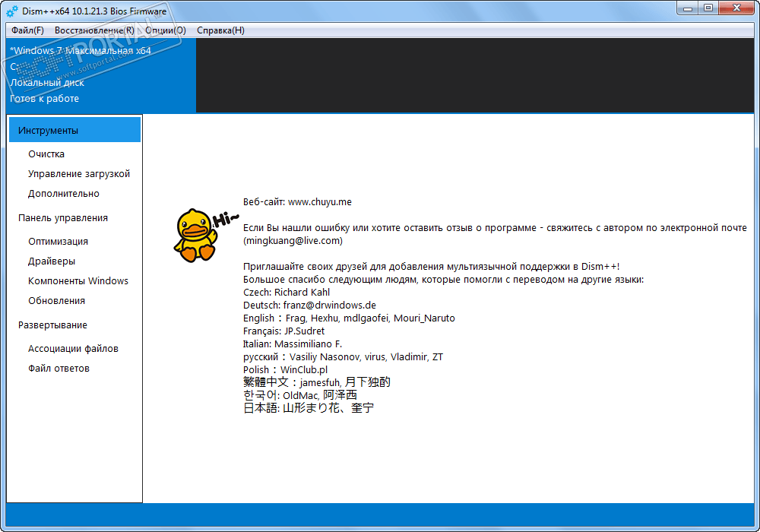Select the Панель управления section
The height and width of the screenshot is (532, 760).
point(63,218)
